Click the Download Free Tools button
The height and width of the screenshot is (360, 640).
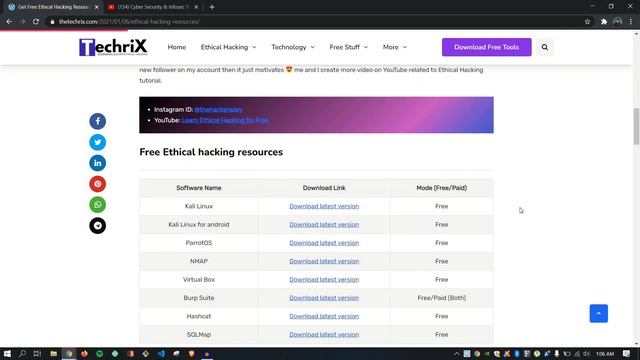[487, 47]
